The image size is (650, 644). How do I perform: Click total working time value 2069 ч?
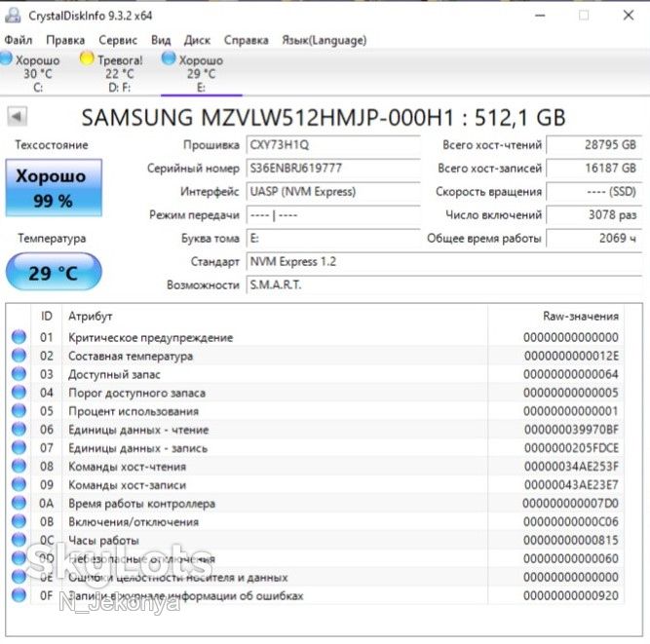(x=593, y=239)
